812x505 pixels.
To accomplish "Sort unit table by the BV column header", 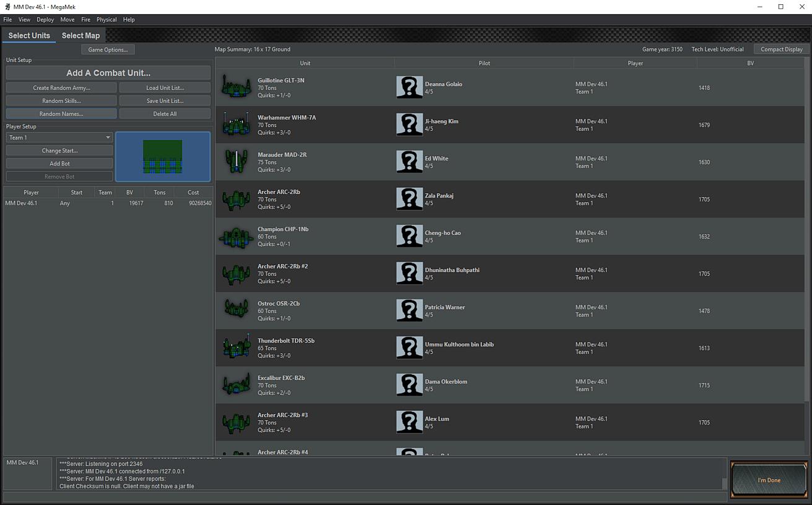I will (x=750, y=63).
